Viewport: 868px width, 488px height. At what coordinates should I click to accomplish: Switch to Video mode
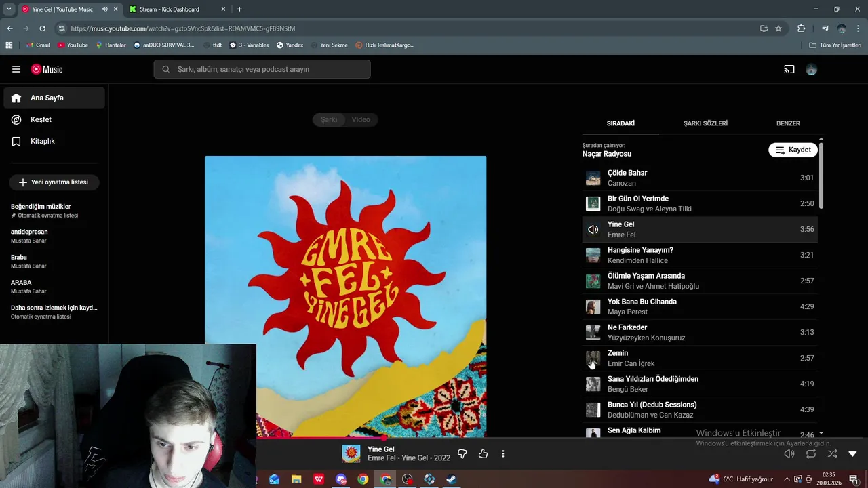coord(361,119)
